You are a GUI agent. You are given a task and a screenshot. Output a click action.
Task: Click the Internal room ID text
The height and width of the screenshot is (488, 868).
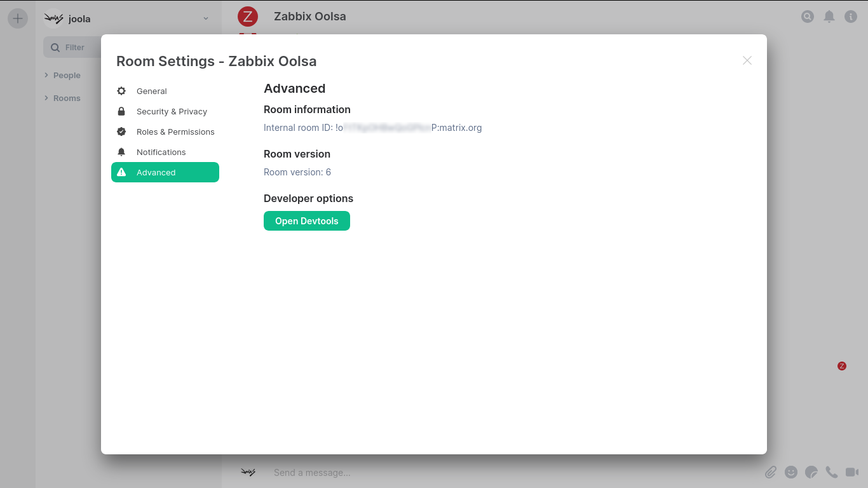[x=373, y=128]
